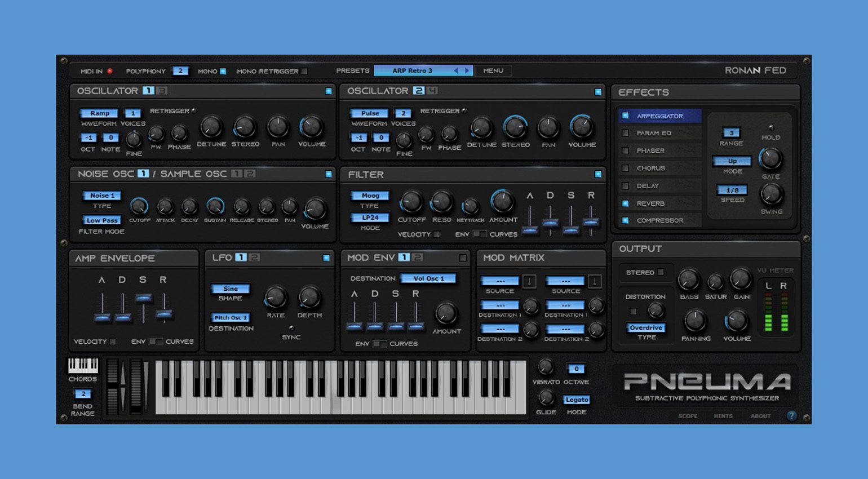Go to previous preset arrow

456,70
